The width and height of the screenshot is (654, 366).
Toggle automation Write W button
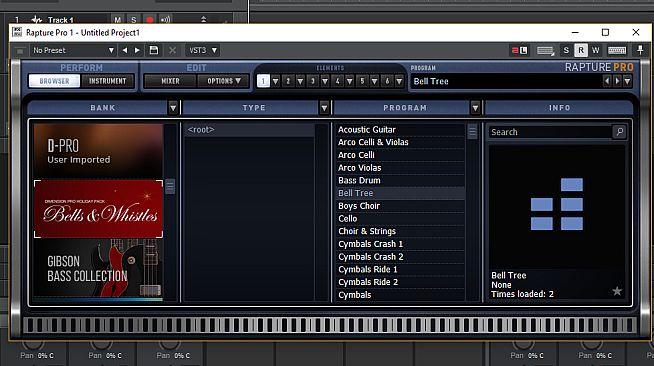click(596, 50)
